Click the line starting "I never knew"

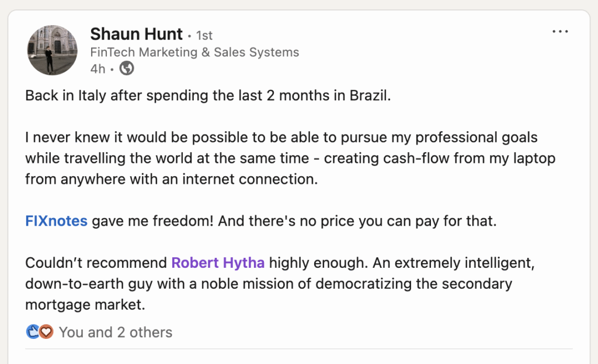point(281,138)
